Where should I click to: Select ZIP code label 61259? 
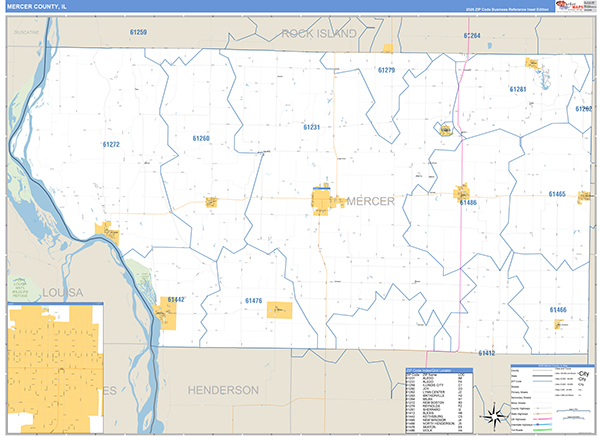point(138,32)
